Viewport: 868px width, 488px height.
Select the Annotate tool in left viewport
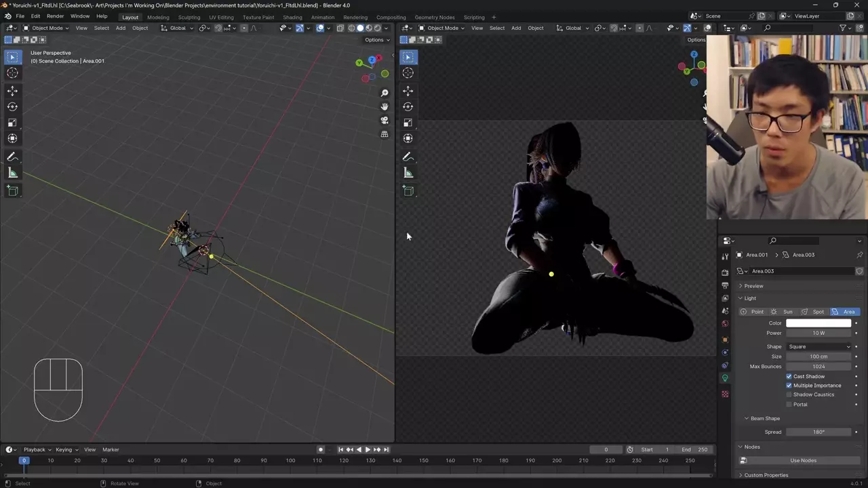(12, 157)
